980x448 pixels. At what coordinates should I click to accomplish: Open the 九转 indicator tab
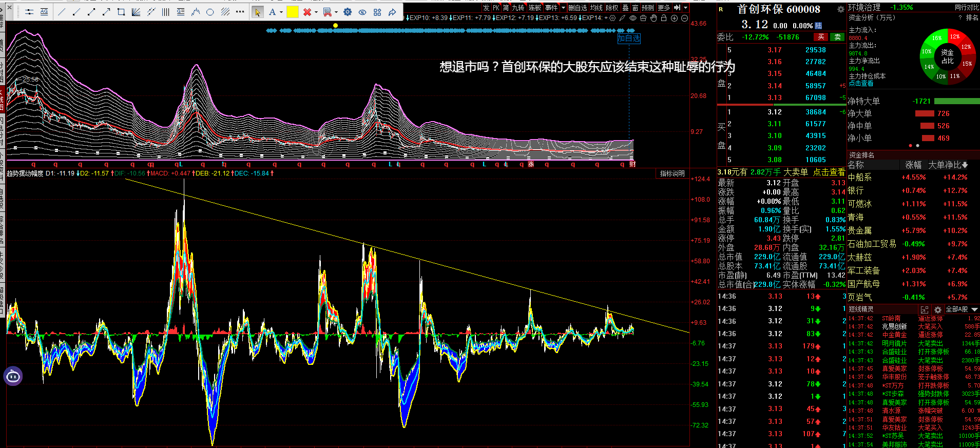coord(518,8)
